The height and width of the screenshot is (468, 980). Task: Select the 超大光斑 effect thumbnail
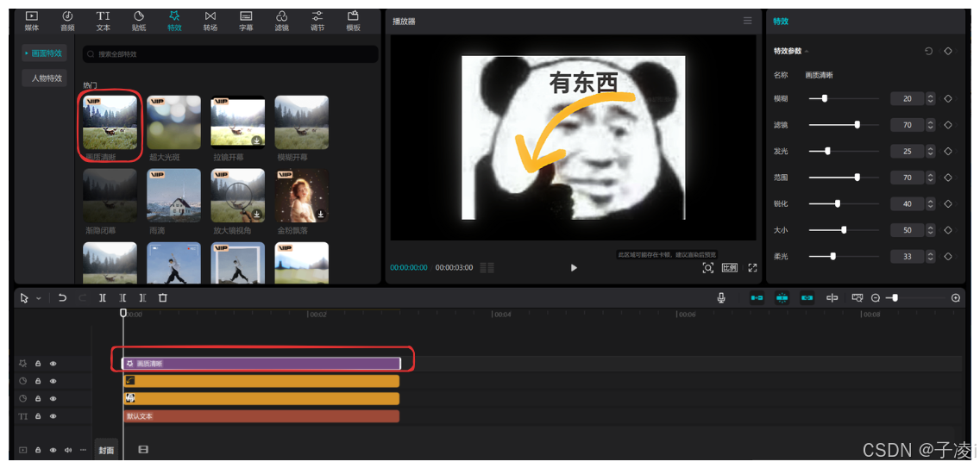[173, 122]
